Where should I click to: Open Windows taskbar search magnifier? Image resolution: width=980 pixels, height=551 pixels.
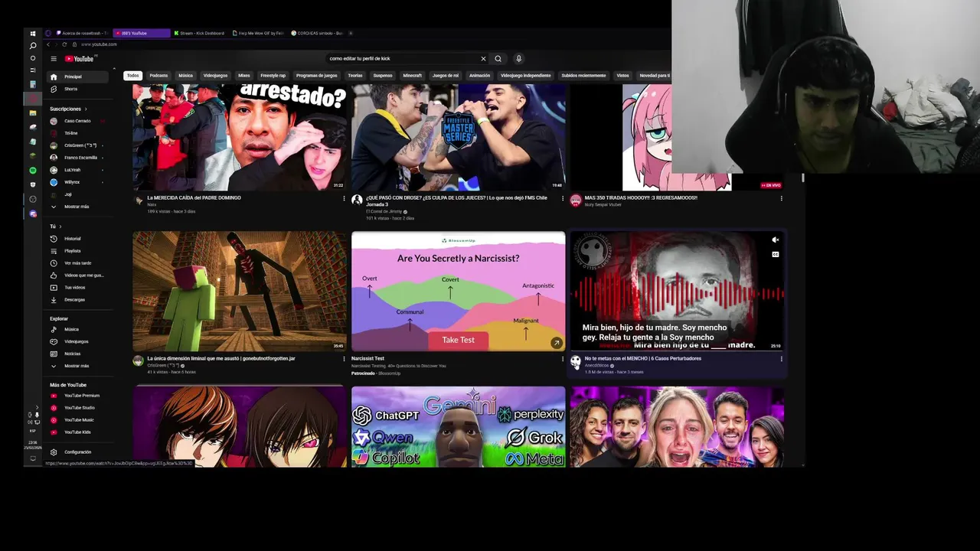click(x=33, y=46)
